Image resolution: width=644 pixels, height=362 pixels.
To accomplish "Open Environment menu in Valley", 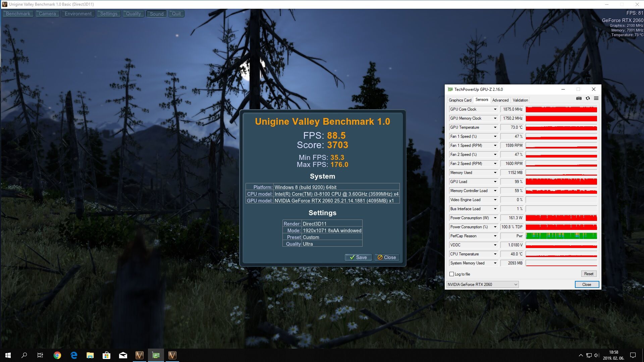I will [x=78, y=14].
